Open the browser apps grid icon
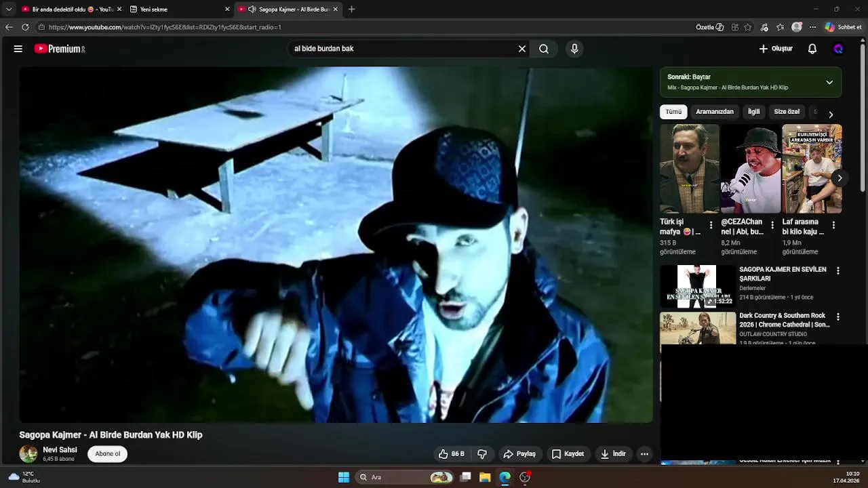The height and width of the screenshot is (488, 868). coord(734,27)
